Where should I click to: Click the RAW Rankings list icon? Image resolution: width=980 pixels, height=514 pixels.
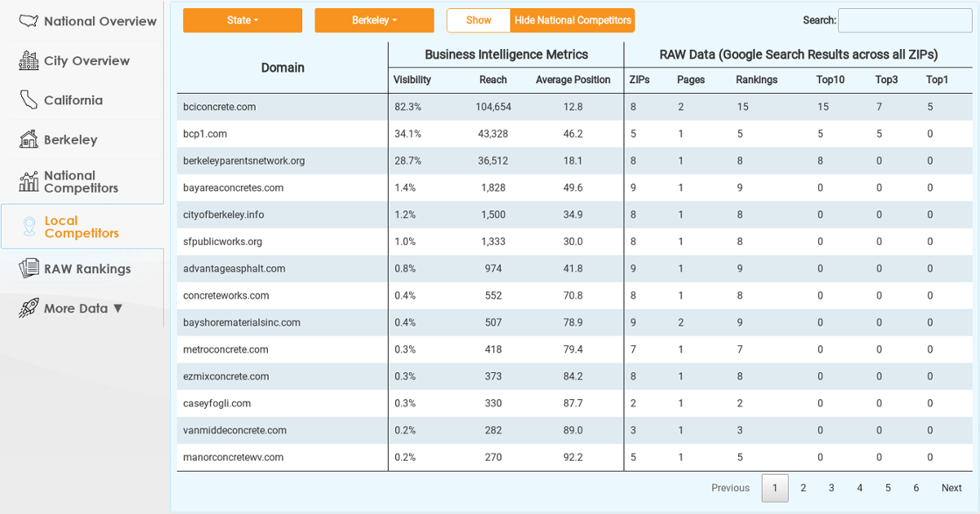click(x=29, y=268)
